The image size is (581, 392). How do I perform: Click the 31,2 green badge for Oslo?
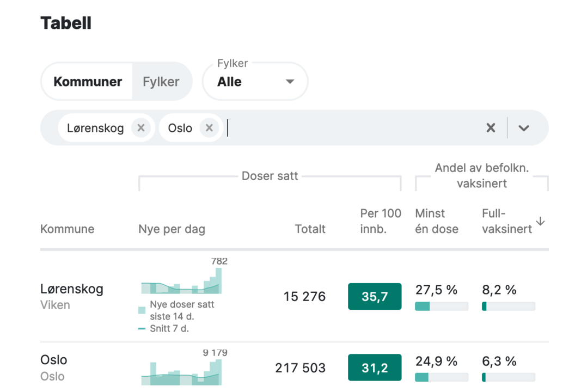375,367
